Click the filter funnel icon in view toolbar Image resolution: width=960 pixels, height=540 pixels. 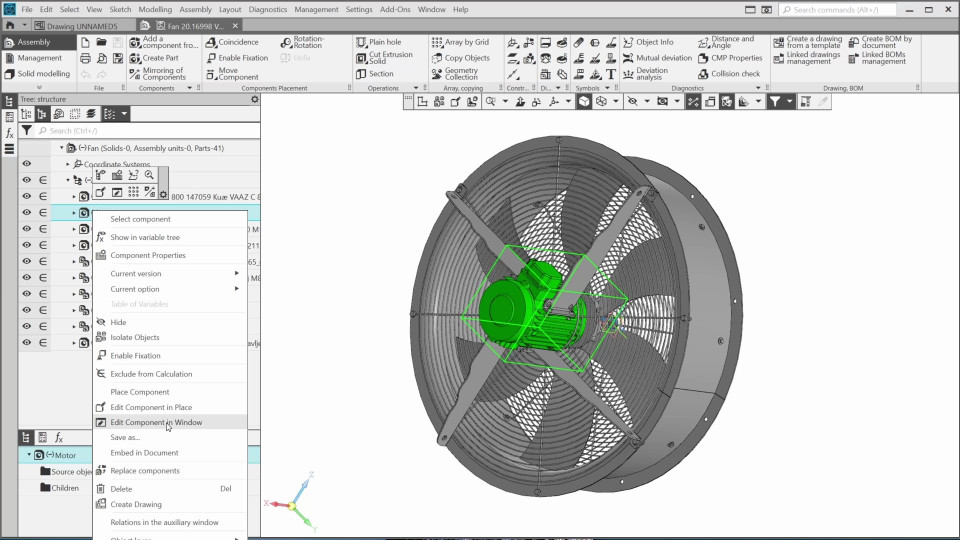coord(775,101)
